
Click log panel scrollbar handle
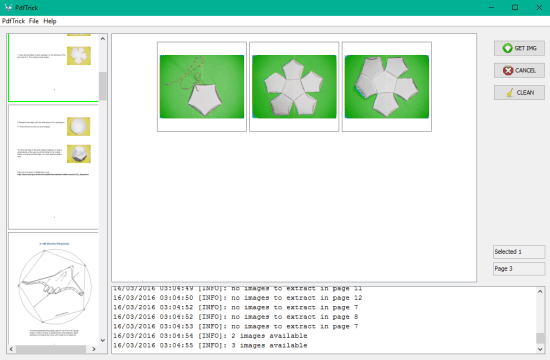(x=540, y=338)
